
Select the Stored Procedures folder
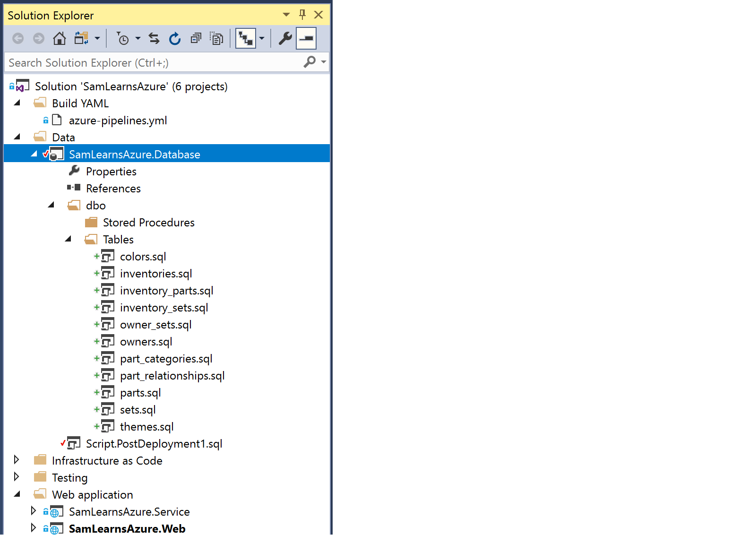(x=148, y=223)
